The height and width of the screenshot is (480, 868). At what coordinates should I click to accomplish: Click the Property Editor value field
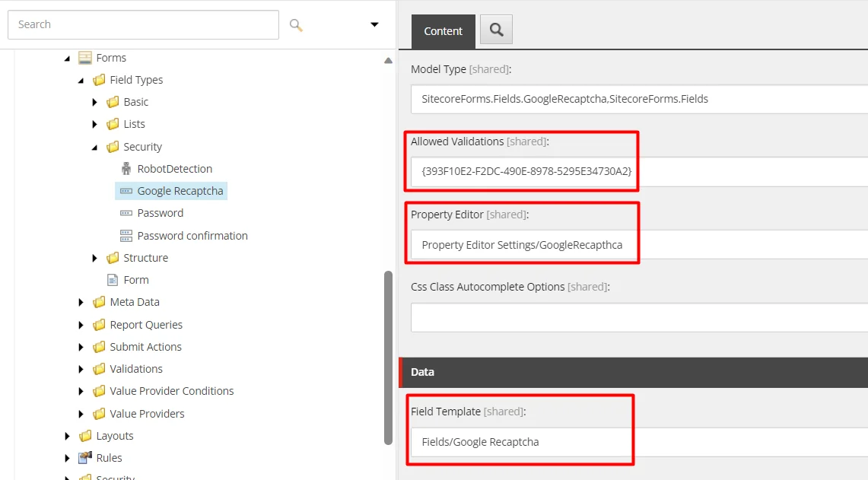click(x=639, y=245)
